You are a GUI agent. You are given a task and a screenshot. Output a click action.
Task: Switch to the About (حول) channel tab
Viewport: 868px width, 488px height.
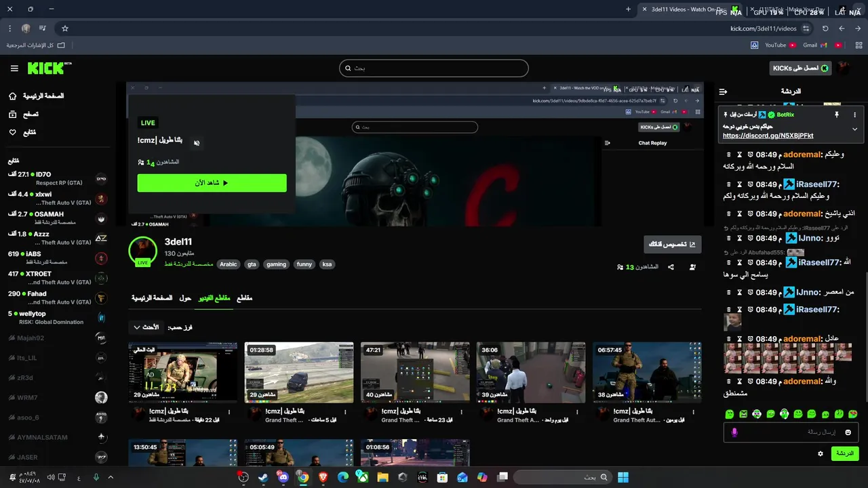click(185, 298)
